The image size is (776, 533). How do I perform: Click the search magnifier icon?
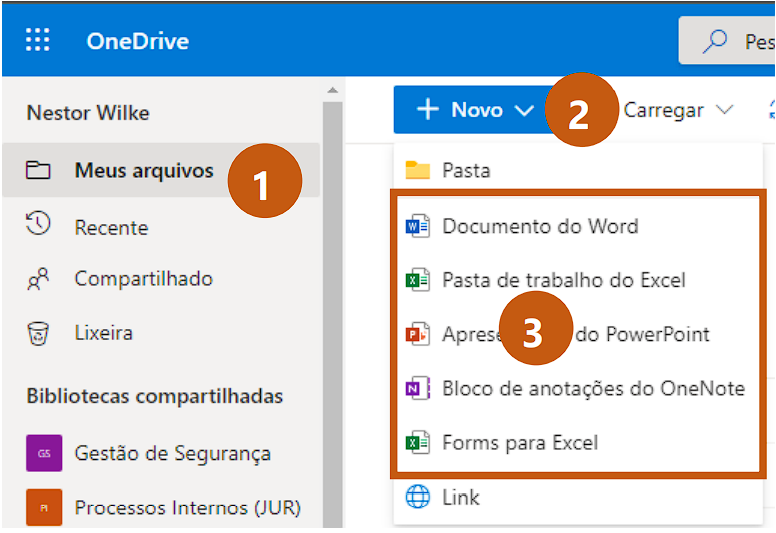(x=715, y=41)
